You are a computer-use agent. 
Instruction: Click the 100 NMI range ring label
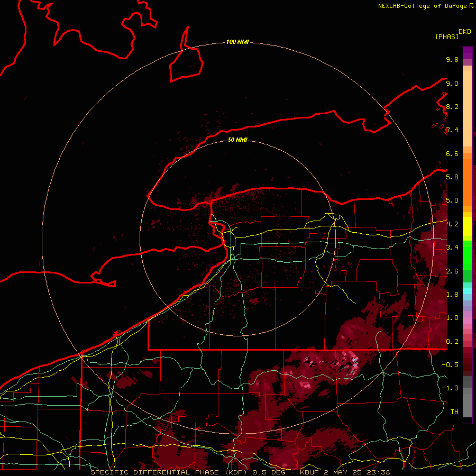coord(237,42)
